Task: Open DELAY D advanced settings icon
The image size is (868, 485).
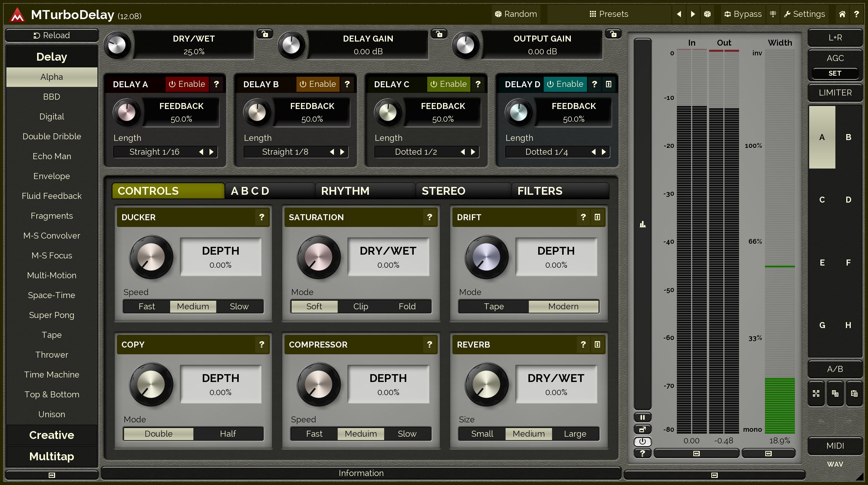Action: (609, 84)
